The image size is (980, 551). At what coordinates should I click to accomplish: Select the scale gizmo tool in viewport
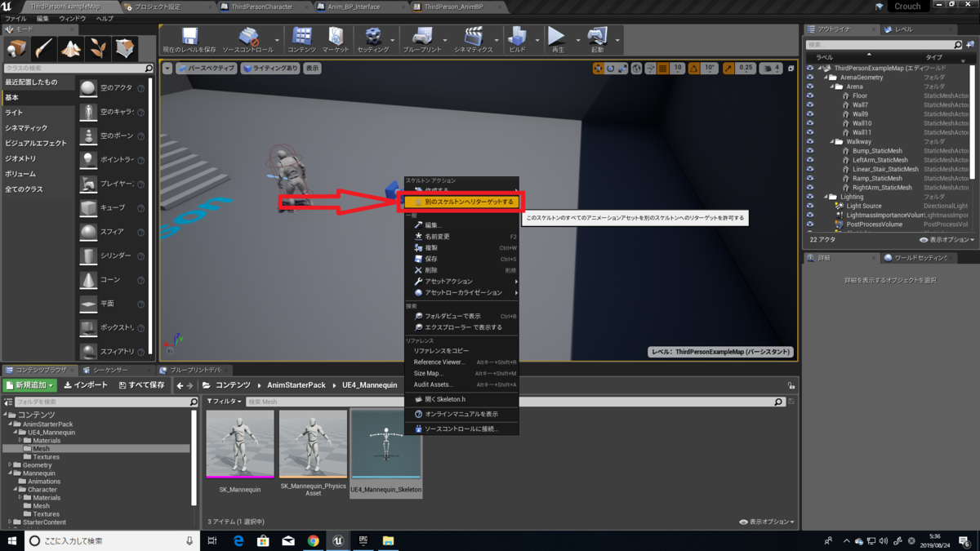622,69
